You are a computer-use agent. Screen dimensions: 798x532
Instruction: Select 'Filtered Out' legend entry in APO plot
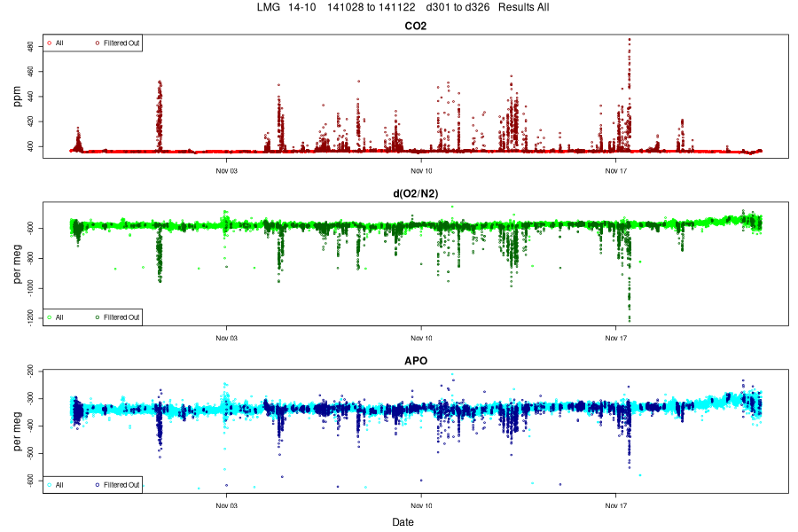[117, 485]
